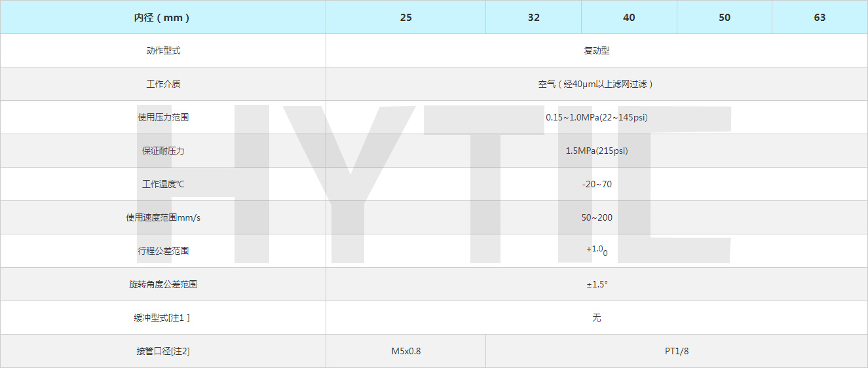Click the 空气（经40μm以上滤网过滤） value

[597, 84]
